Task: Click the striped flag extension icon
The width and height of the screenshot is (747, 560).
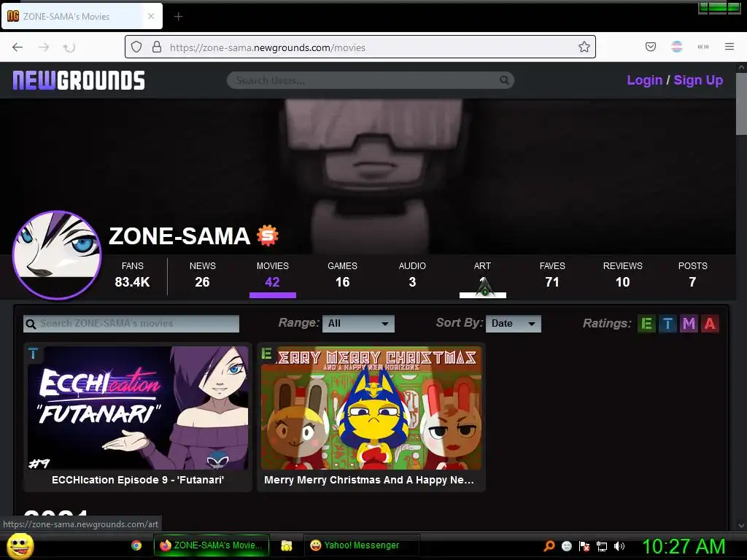Action: [x=677, y=47]
